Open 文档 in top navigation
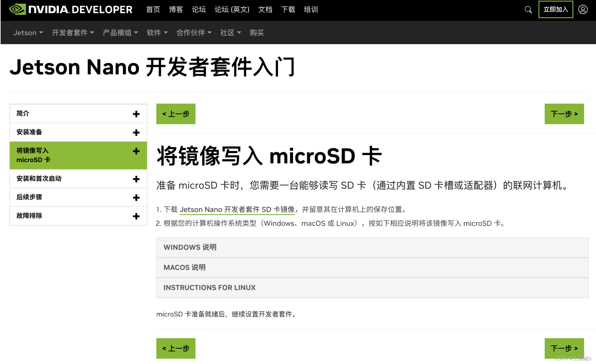The height and width of the screenshot is (364, 596). (x=265, y=10)
